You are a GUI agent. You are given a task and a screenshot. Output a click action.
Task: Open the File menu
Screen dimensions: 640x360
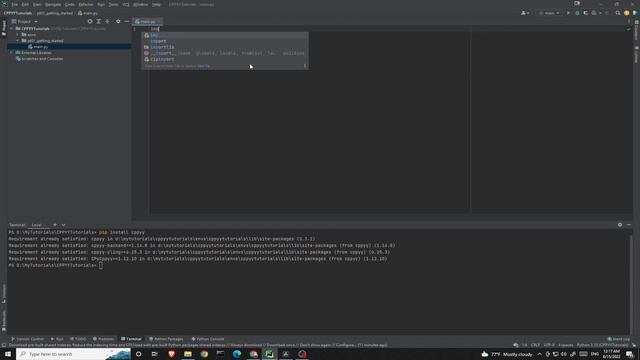(15, 4)
